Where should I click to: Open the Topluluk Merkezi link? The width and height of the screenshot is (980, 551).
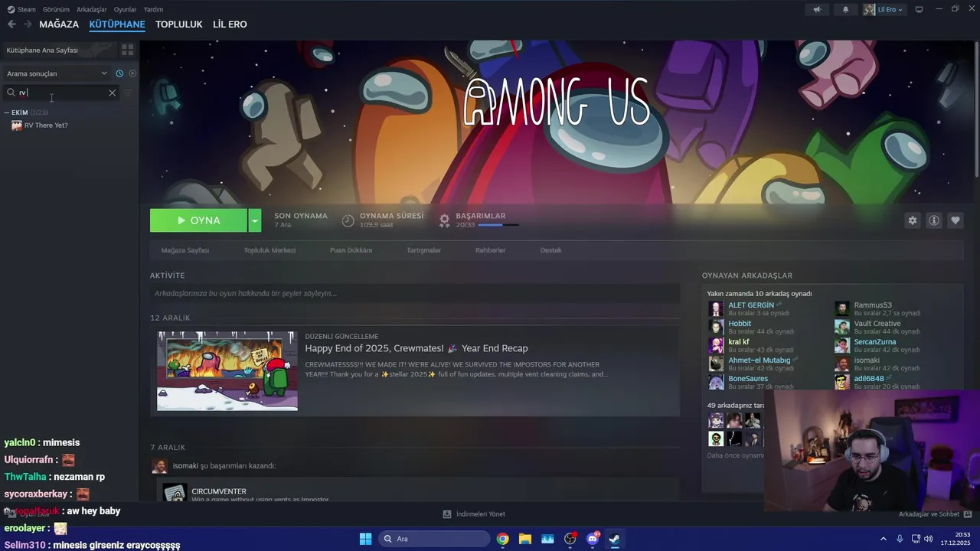click(269, 250)
